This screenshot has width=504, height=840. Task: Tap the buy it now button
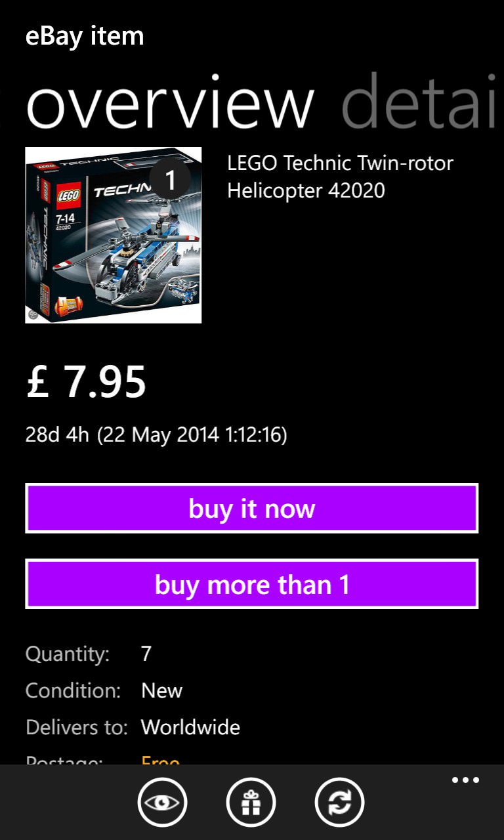[252, 509]
